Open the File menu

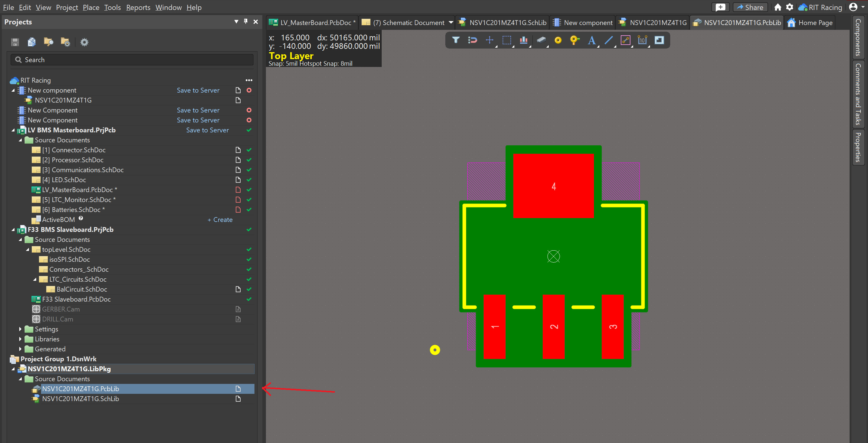tap(8, 8)
